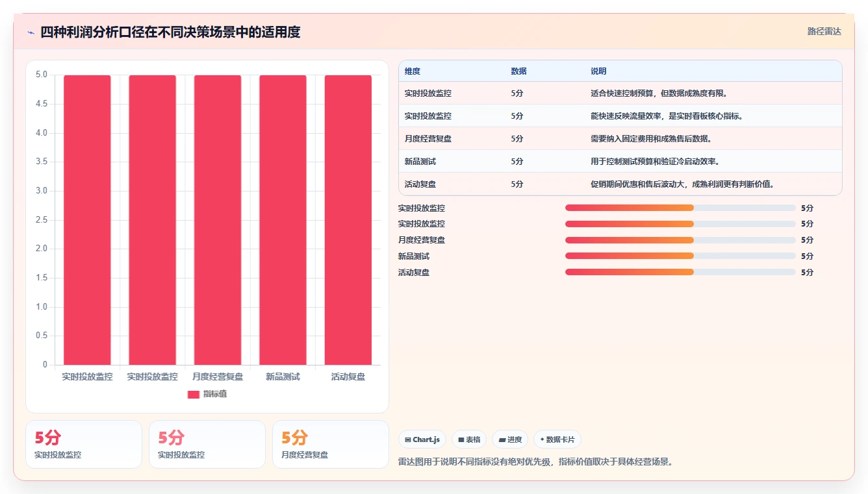Screen dimensions: 868x494
Task: Toggle the 指标值 legend swatch under the chart
Action: tap(194, 394)
